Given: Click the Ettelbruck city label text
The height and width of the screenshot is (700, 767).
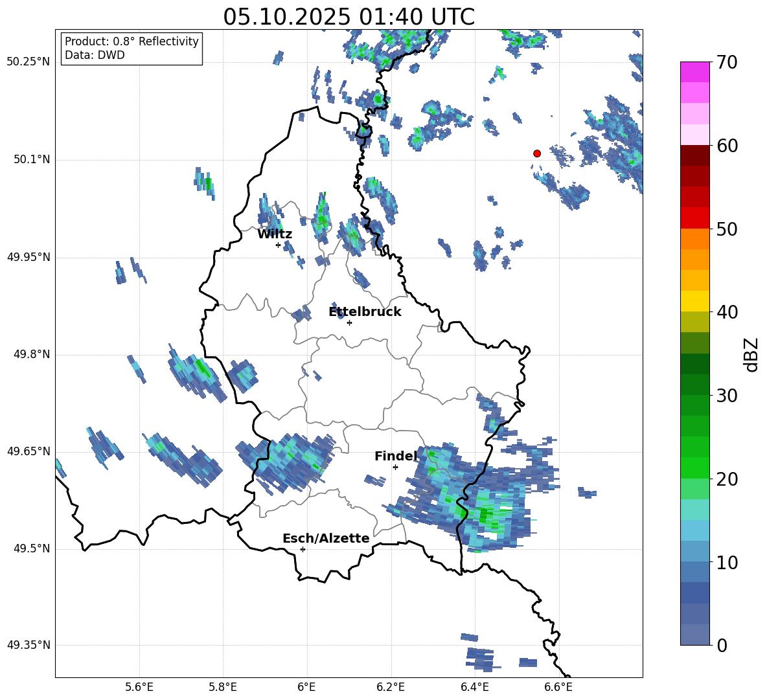Looking at the screenshot, I should [365, 312].
